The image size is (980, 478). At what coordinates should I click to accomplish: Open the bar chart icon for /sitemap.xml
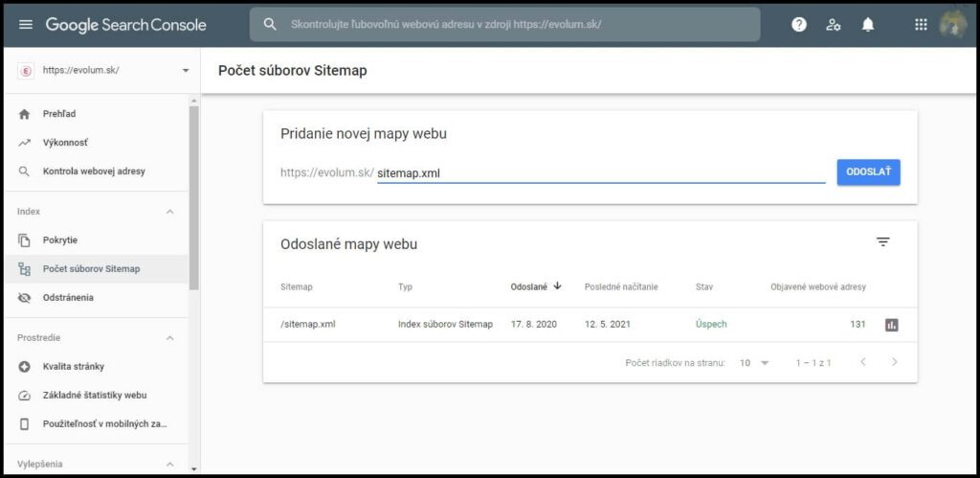892,325
